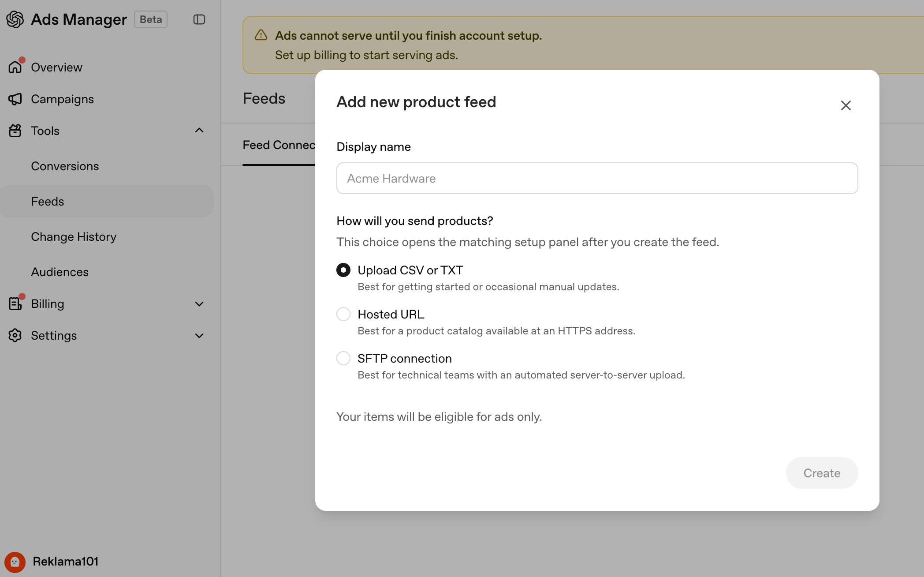
Task: Click 'Set up billing to start serving ads.' text
Action: pyautogui.click(x=366, y=55)
